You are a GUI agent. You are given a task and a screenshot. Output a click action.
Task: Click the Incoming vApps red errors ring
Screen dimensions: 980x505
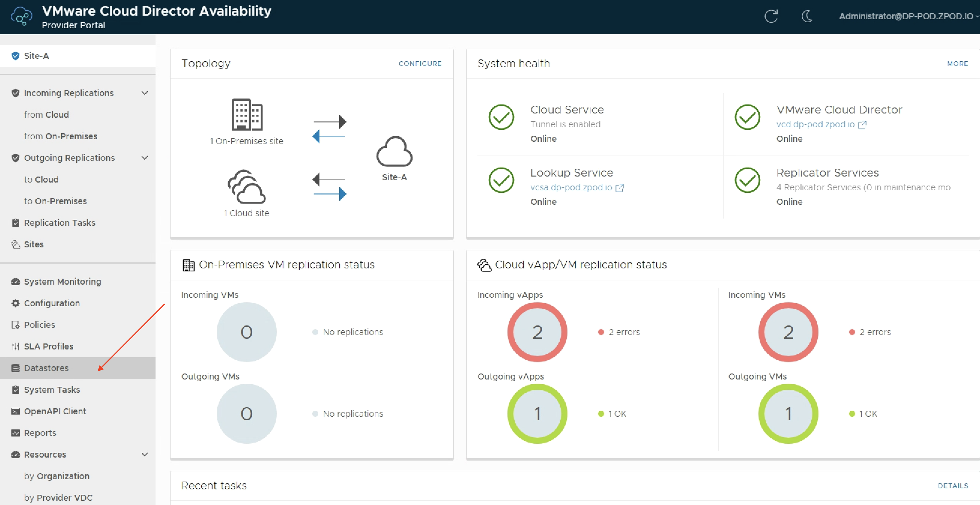(x=537, y=332)
